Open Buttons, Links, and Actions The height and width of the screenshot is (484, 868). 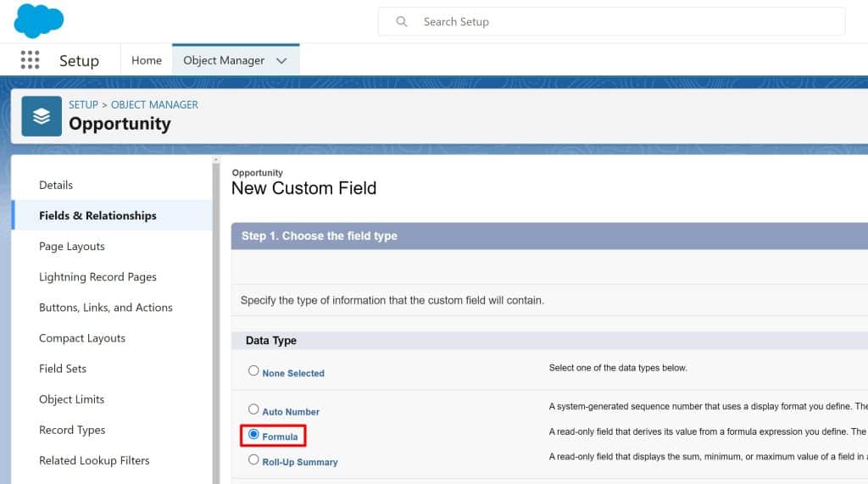point(106,307)
